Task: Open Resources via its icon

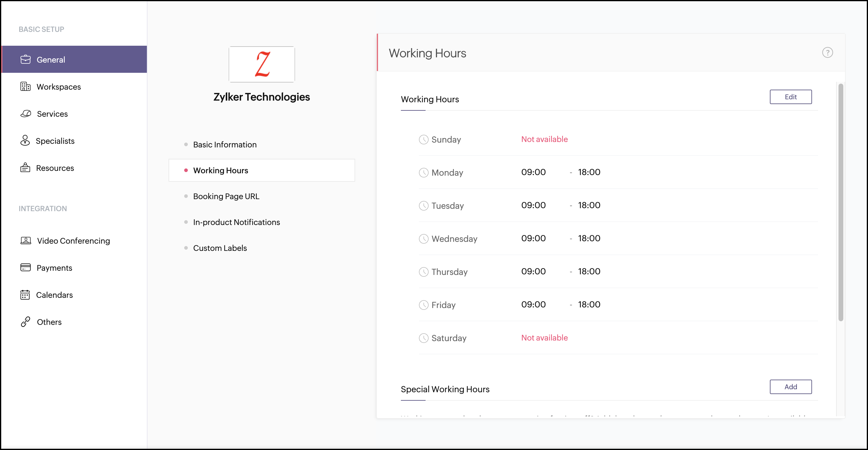Action: point(25,168)
